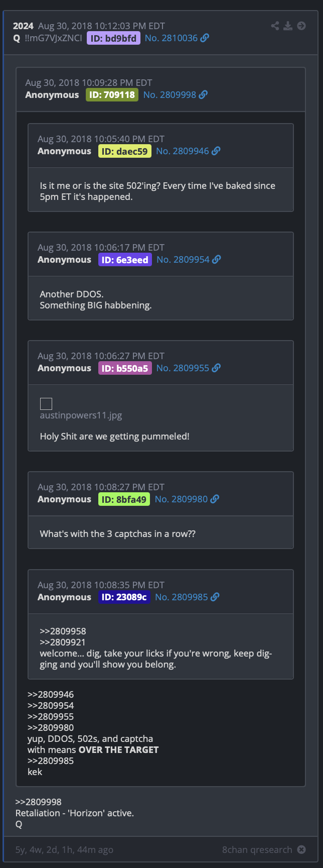Image resolution: width=323 pixels, height=868 pixels.
Task: Select the olive ID: 709118 badge
Action: [112, 95]
